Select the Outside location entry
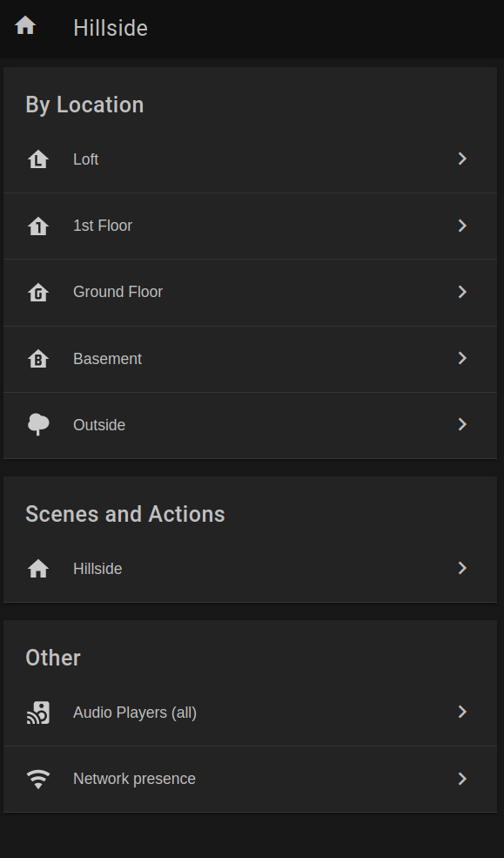 coord(251,425)
